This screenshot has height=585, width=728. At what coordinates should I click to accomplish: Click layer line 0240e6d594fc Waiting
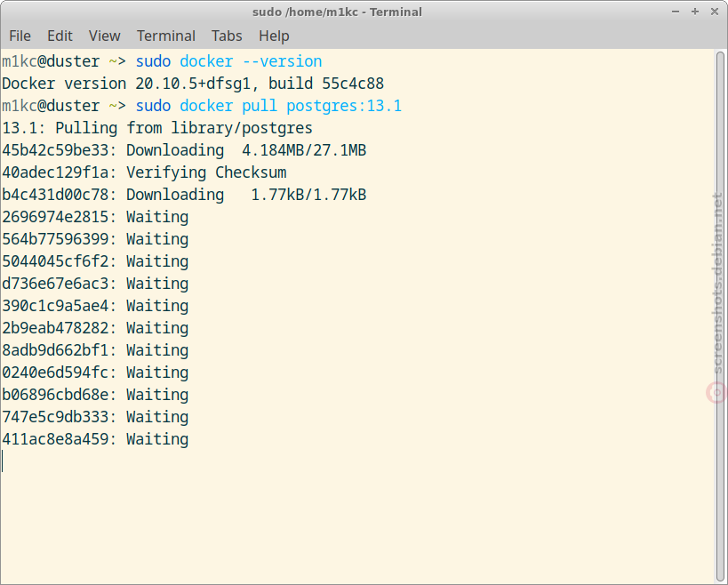[95, 373]
